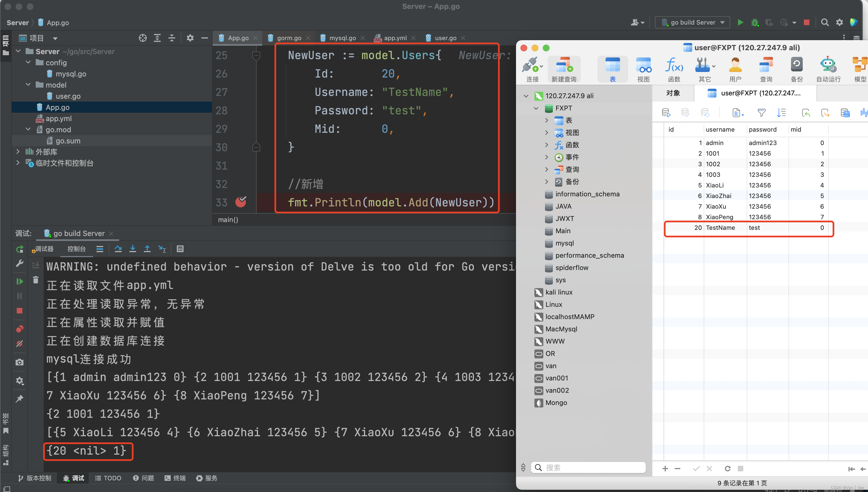Click the Navicat Filter funnel icon
This screenshot has width=868, height=492.
[761, 112]
